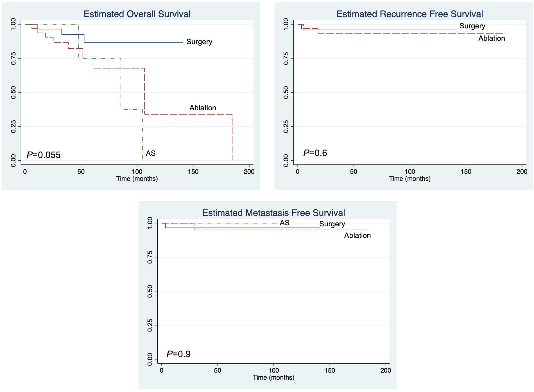Click the "Estimated Recurrence Free Survival" title

409,14
